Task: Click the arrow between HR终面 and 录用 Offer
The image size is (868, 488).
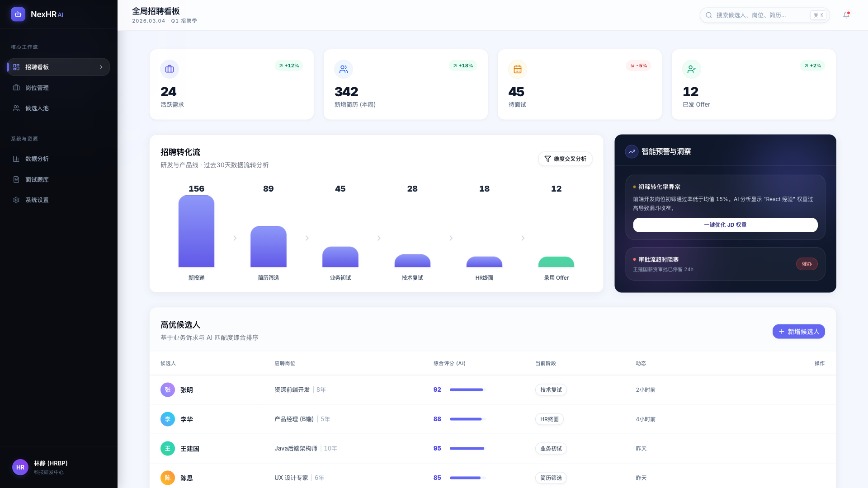Action: [x=523, y=238]
